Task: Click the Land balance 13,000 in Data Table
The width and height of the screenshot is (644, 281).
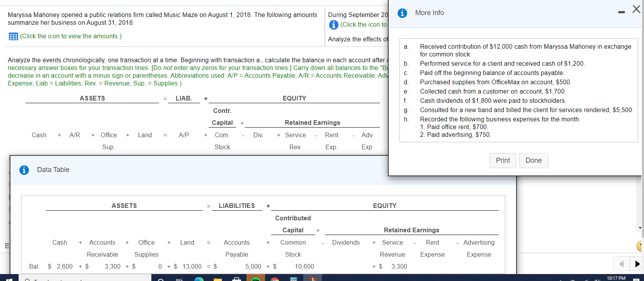Action: (192, 266)
